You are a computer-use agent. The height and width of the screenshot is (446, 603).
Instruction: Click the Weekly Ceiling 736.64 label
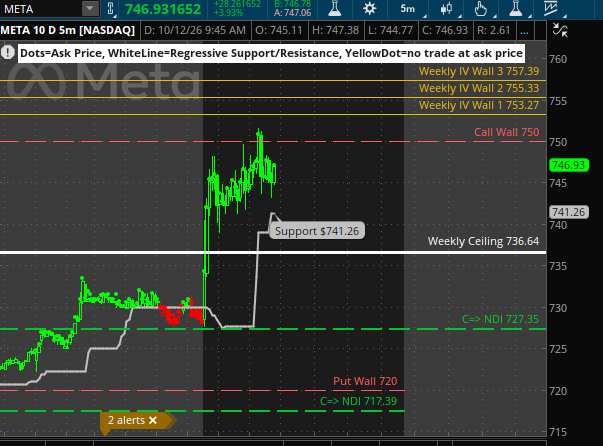click(x=483, y=241)
